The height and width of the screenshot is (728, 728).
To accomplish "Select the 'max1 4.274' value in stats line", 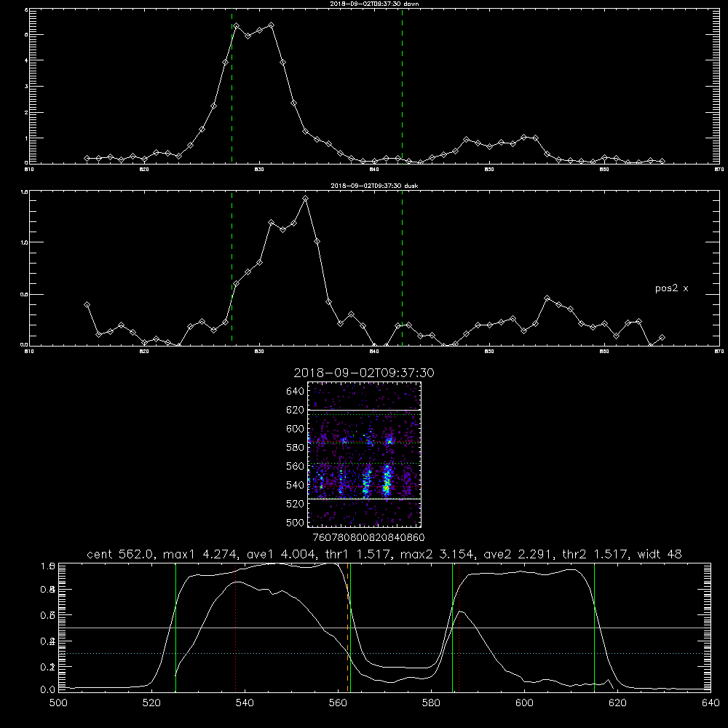I will click(x=199, y=554).
